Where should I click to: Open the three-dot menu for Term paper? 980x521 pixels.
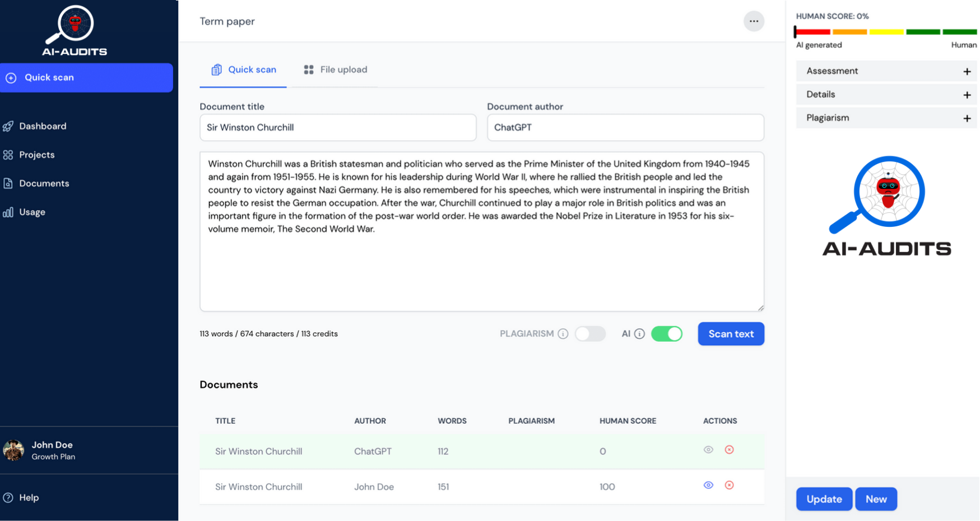pyautogui.click(x=754, y=21)
